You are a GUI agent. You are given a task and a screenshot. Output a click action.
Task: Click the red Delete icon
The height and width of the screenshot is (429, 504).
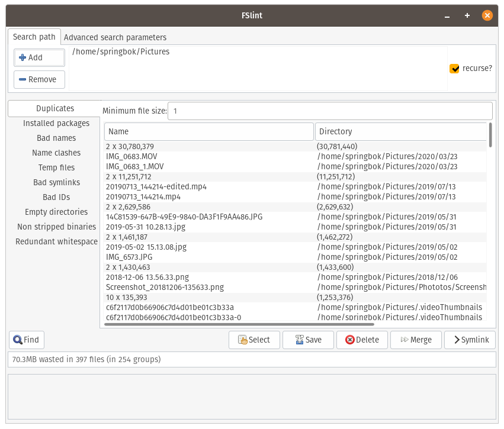[x=350, y=340]
